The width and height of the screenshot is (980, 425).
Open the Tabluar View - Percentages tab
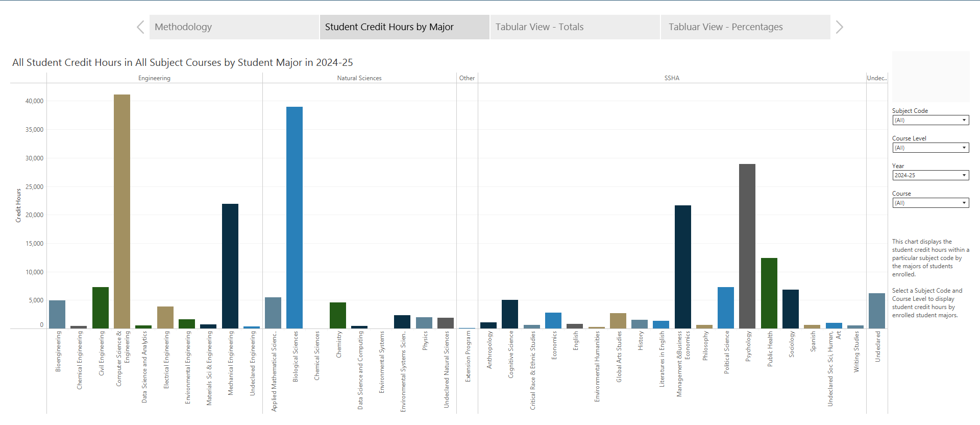[745, 27]
